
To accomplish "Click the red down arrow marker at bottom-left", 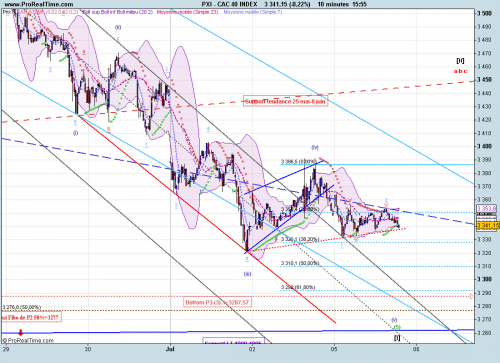I will pos(21,332).
